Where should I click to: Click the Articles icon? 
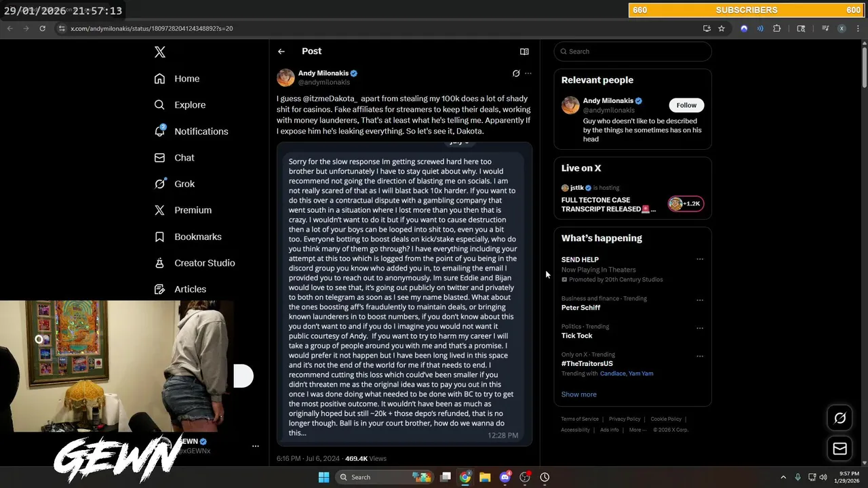point(159,289)
